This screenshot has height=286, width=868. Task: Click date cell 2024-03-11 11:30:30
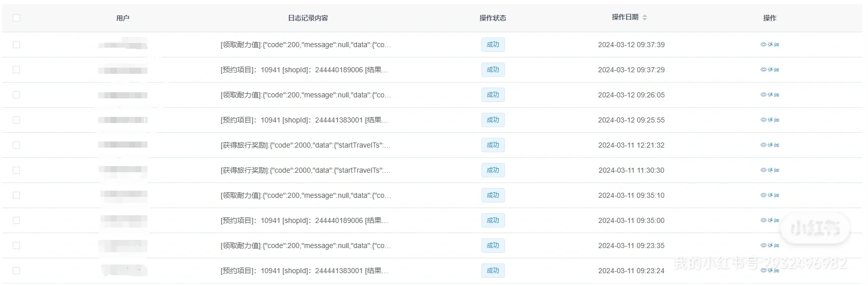631,170
